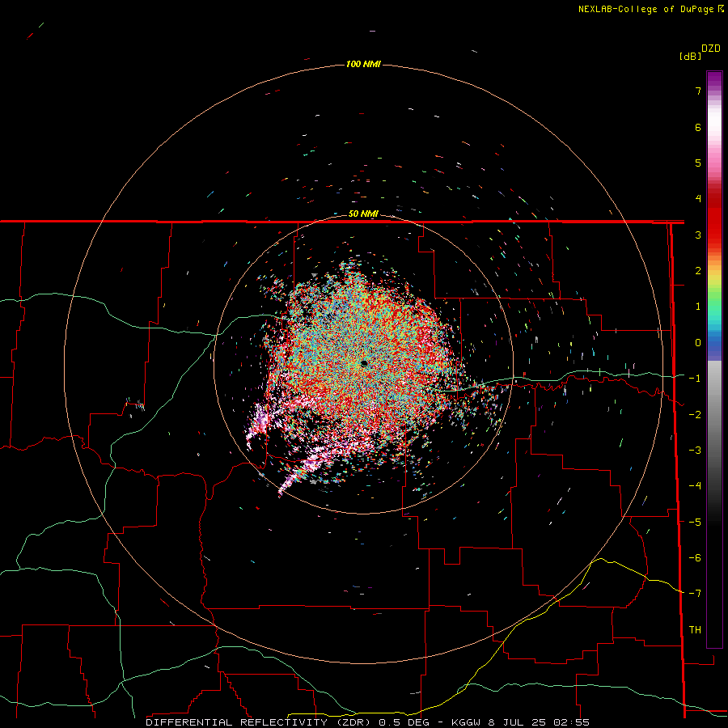Image resolution: width=728 pixels, height=728 pixels.
Task: Click the DIFFERENTIAL REFLECTIVITY caption text
Action: (x=237, y=722)
